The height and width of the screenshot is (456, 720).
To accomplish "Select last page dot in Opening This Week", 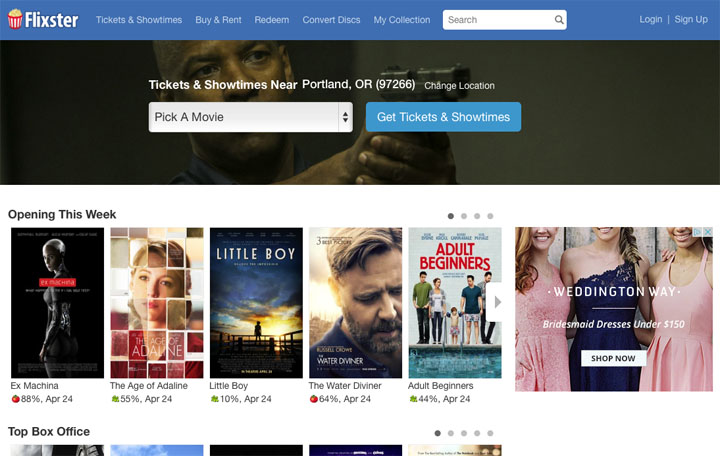I will click(490, 216).
